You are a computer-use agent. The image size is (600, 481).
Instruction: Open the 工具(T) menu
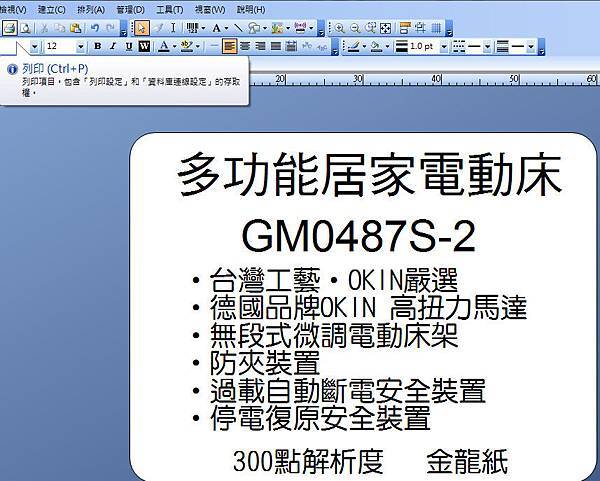(x=170, y=9)
